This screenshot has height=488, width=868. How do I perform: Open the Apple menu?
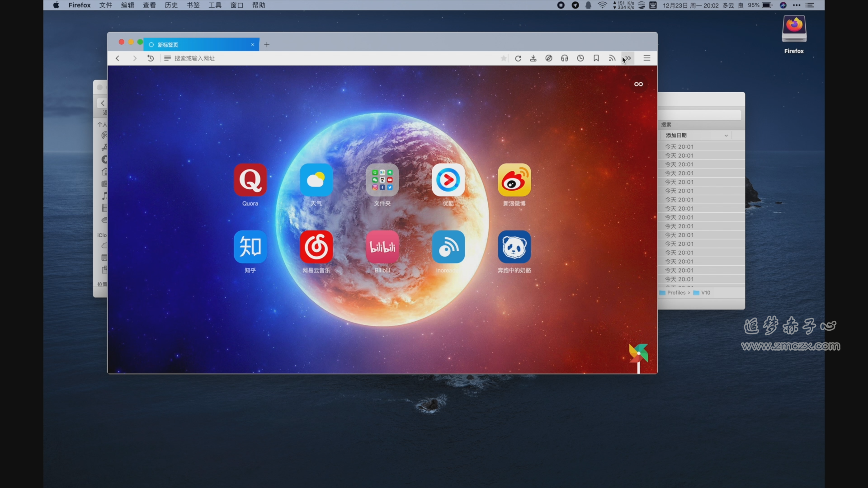click(x=56, y=5)
